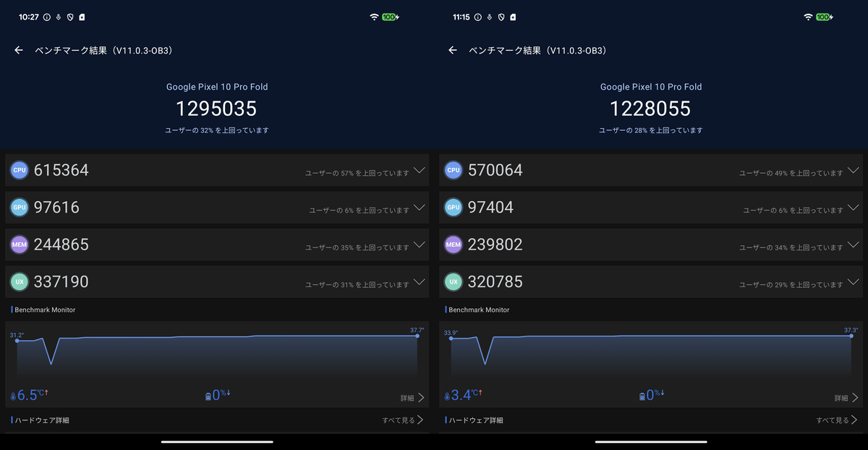Tap the GPU icon beside score 97404
The width and height of the screenshot is (868, 450).
454,208
